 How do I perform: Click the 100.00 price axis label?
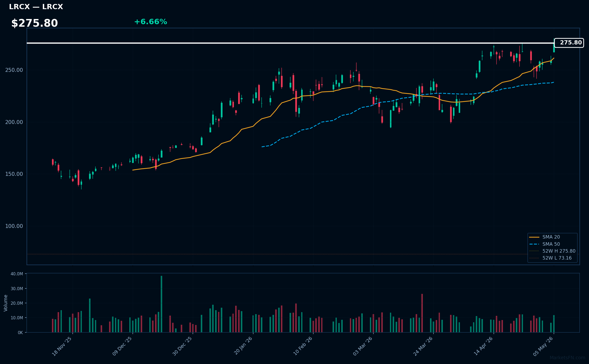tap(14, 226)
